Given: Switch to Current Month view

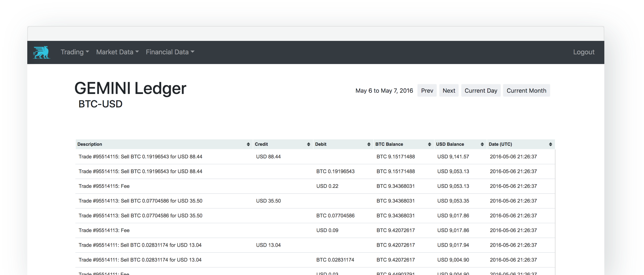Looking at the screenshot, I should [526, 90].
